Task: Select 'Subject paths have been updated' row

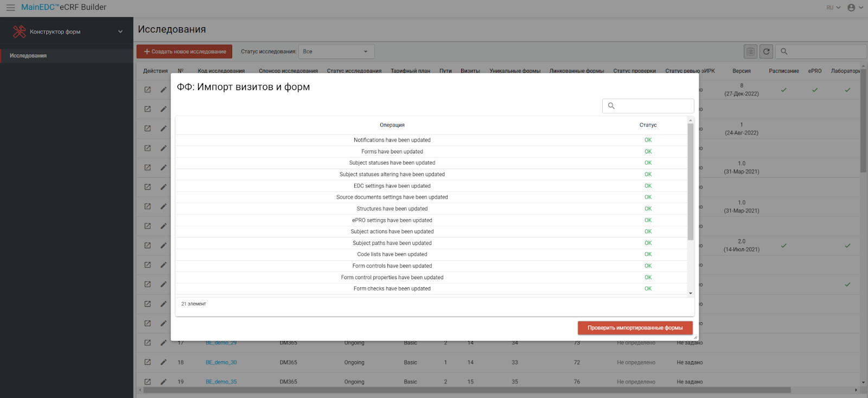Action: pyautogui.click(x=431, y=243)
